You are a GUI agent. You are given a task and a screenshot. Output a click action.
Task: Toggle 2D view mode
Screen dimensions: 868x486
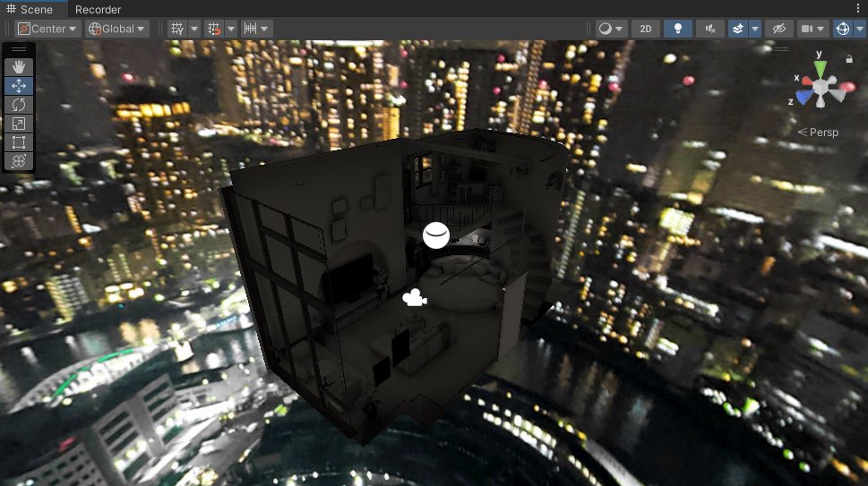pyautogui.click(x=646, y=29)
